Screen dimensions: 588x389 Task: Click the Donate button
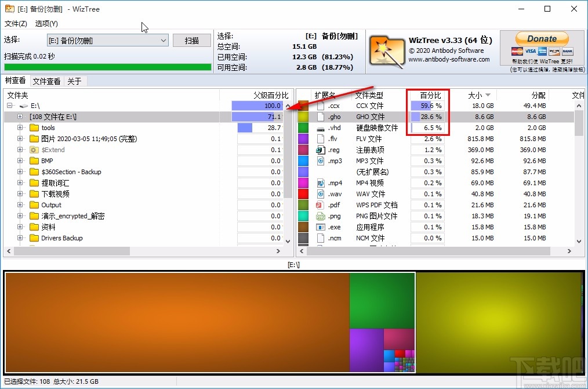pos(541,38)
